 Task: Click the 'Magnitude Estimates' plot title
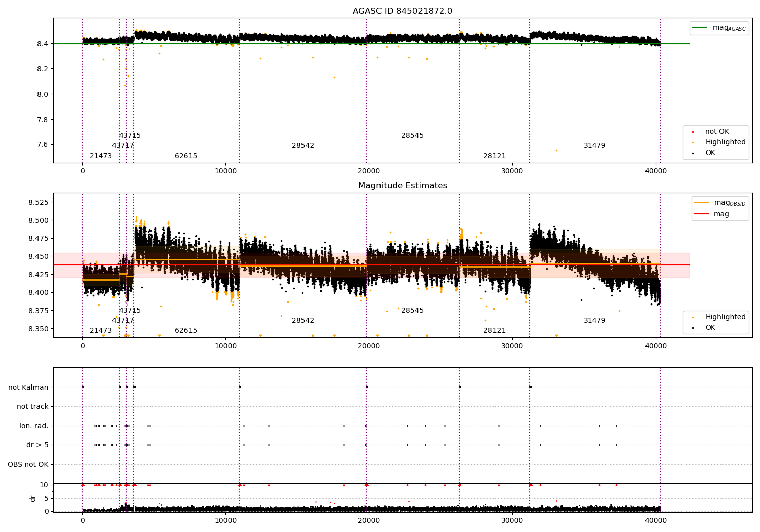click(402, 186)
